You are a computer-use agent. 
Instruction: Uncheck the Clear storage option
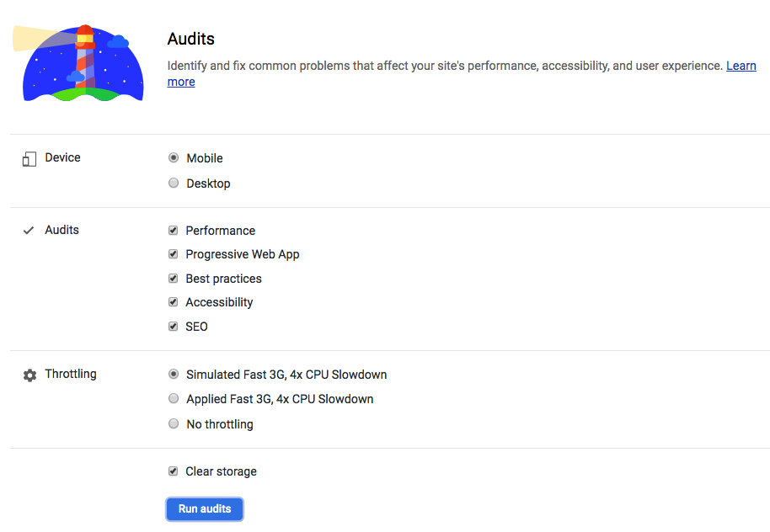174,471
